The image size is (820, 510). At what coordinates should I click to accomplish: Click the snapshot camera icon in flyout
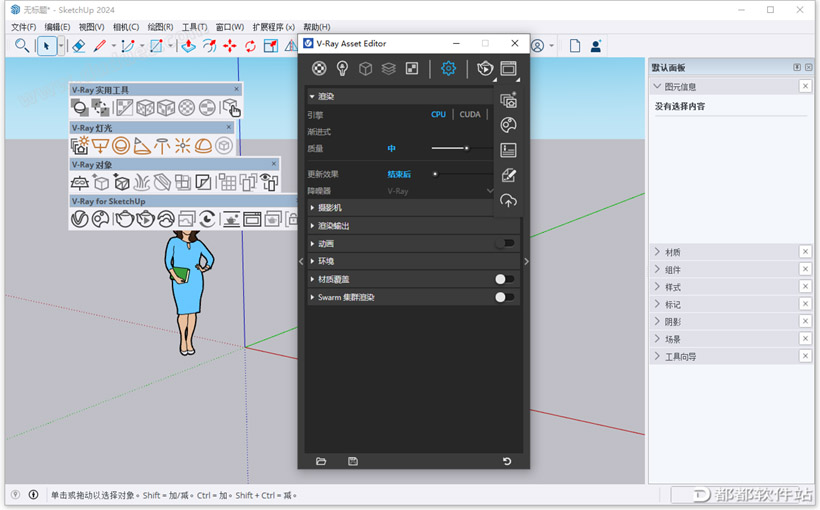[x=508, y=100]
